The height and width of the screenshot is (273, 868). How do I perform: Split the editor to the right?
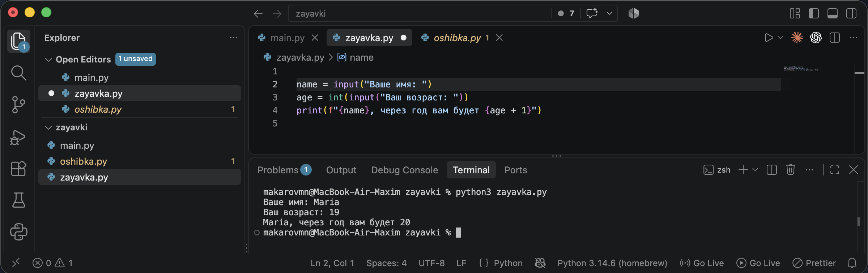[835, 38]
